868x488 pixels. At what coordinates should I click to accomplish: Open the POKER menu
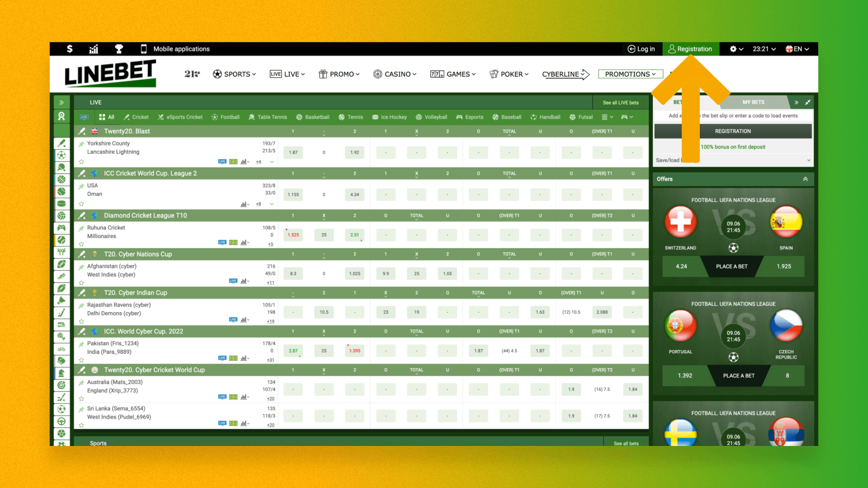[509, 74]
